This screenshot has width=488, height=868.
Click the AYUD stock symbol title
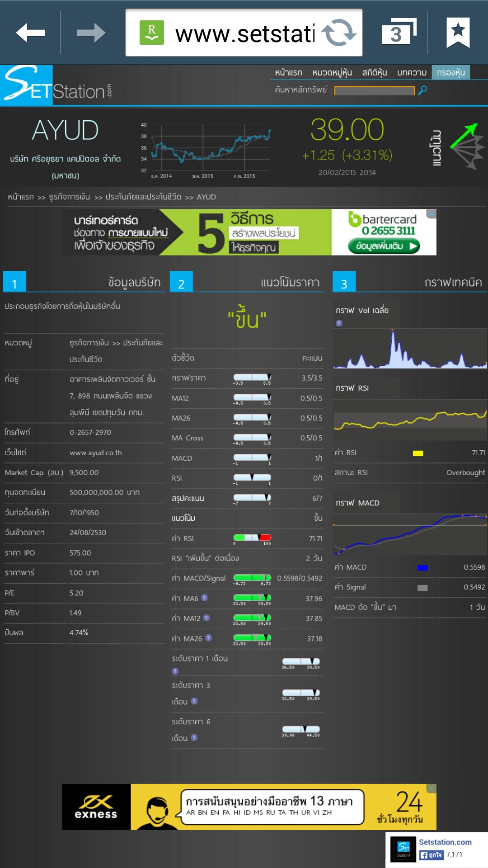click(x=65, y=131)
